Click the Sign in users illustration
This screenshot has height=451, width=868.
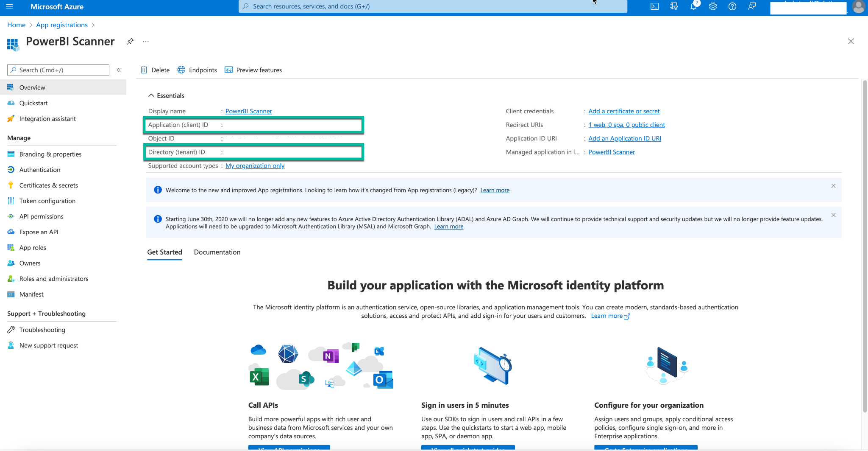coord(493,366)
